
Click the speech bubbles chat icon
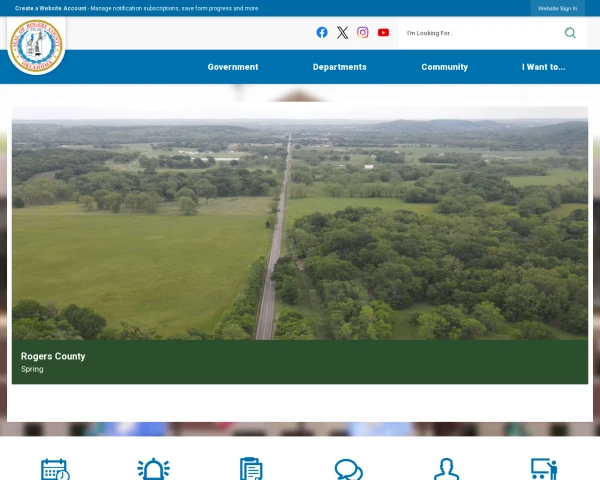pyautogui.click(x=348, y=469)
